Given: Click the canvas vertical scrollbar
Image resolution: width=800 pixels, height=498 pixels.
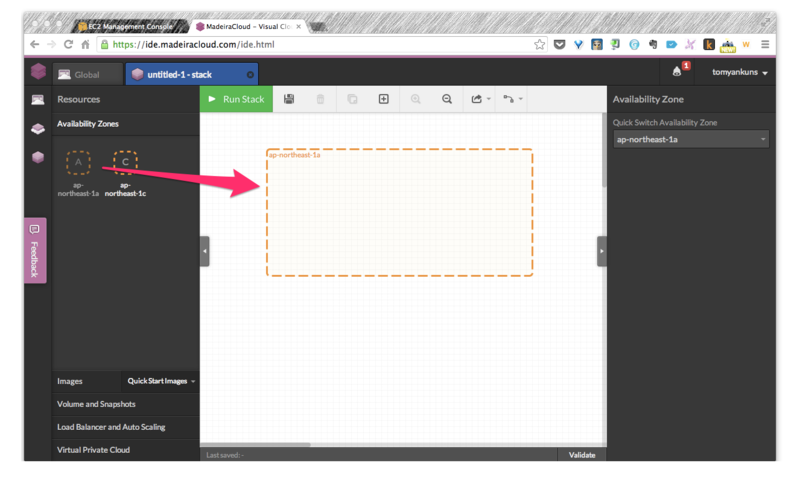Looking at the screenshot, I should [604, 150].
